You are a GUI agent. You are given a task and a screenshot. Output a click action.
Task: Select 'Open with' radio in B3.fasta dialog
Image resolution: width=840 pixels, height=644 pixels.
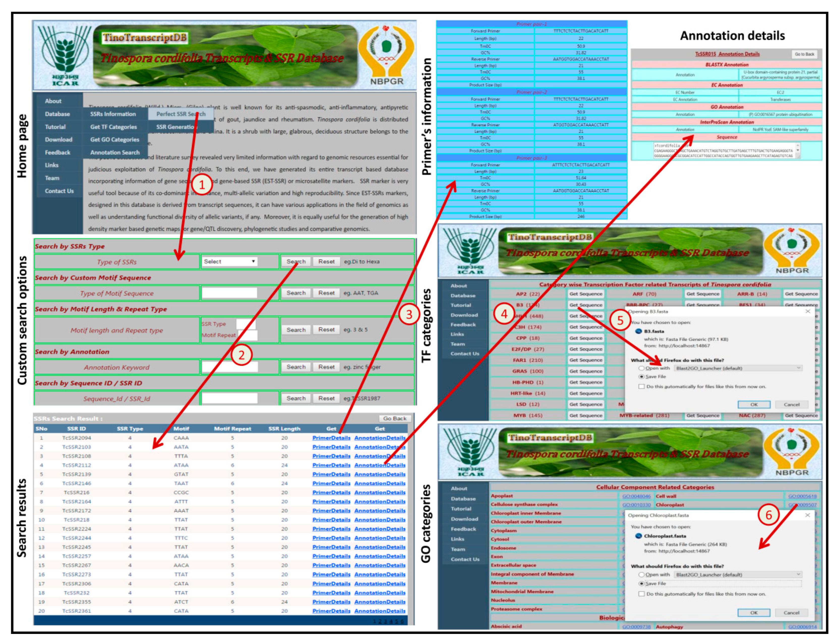point(641,368)
